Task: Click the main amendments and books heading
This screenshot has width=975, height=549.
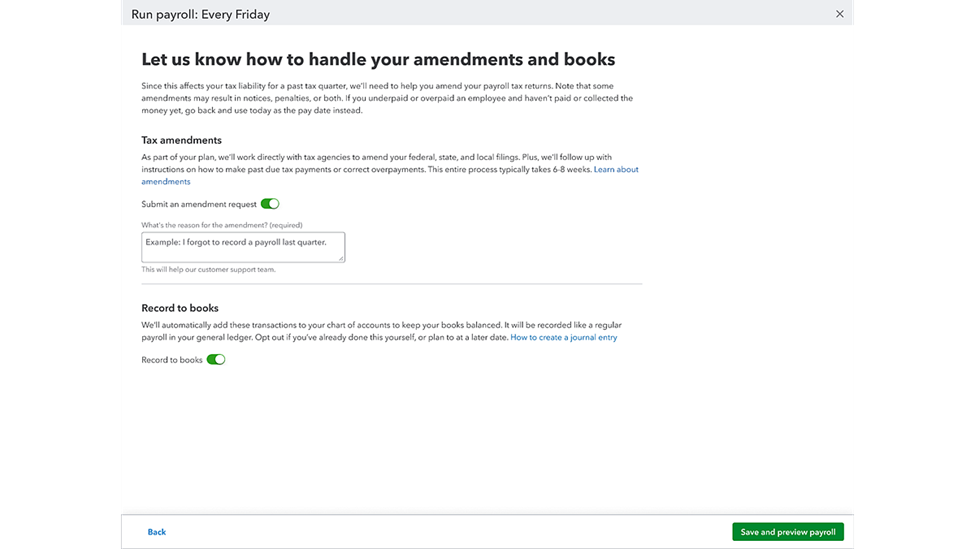Action: pyautogui.click(x=378, y=59)
